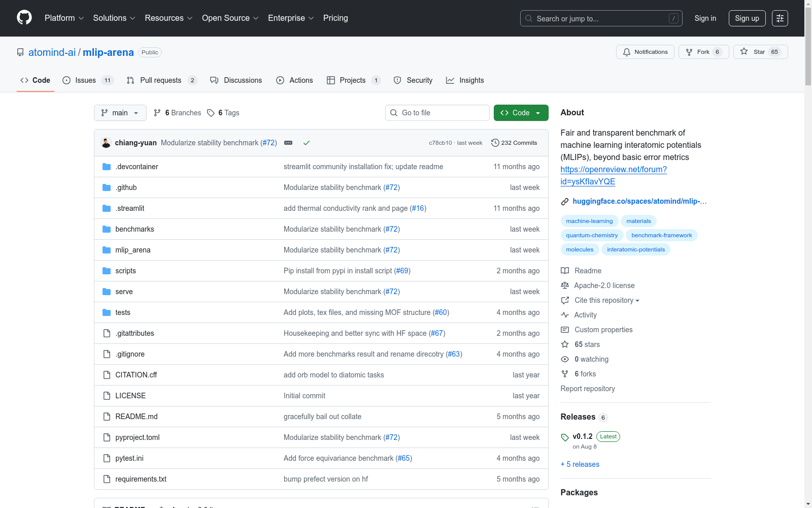
Task: Open the mlip_arena folder
Action: [133, 250]
